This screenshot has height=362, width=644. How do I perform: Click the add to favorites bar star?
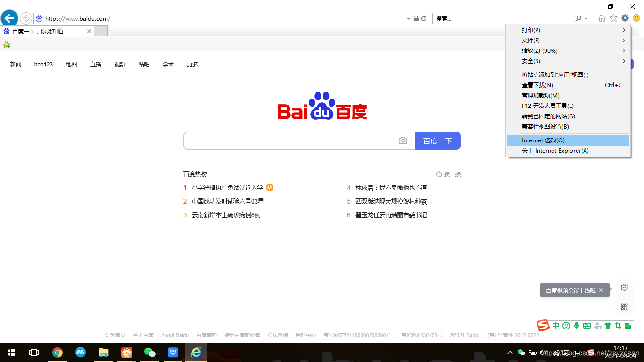point(7,44)
